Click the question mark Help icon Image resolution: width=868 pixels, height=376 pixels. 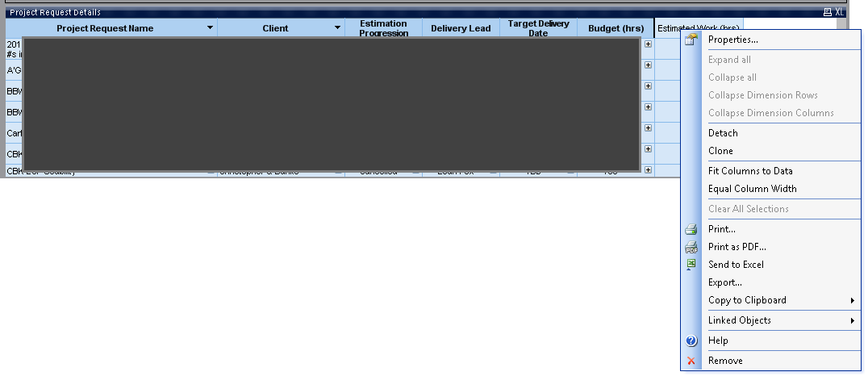click(x=691, y=340)
